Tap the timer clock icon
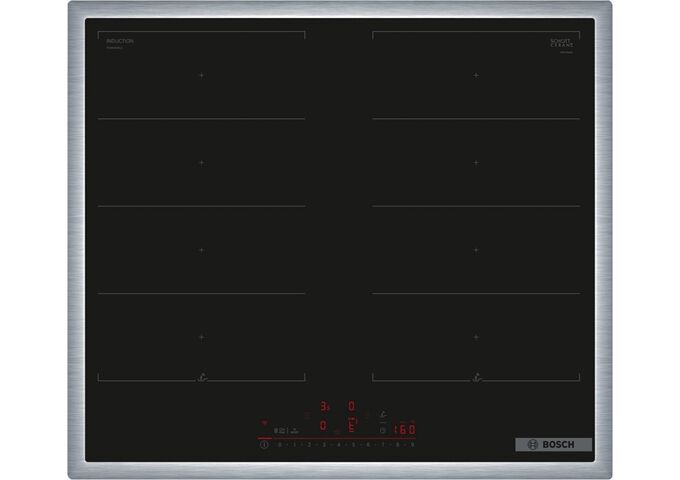The height and width of the screenshot is (480, 680). click(x=384, y=430)
